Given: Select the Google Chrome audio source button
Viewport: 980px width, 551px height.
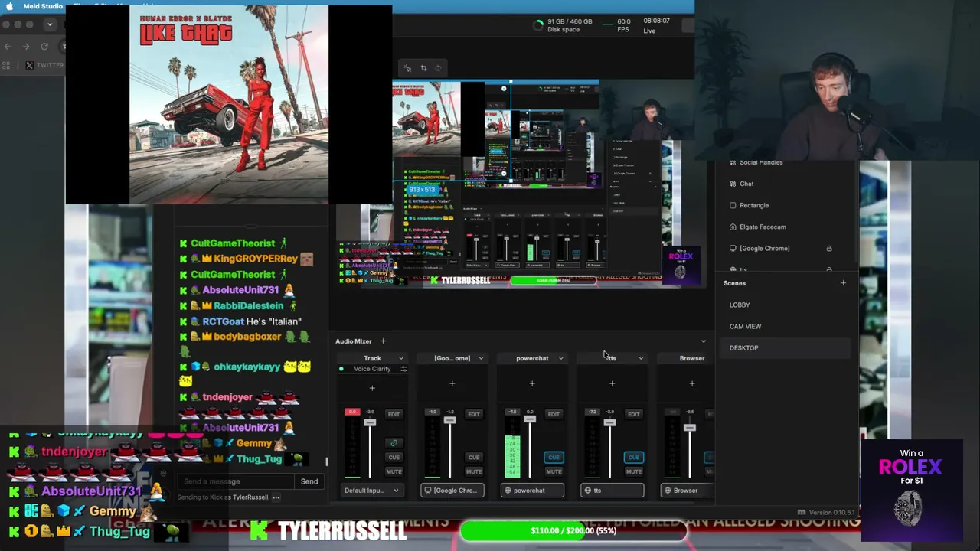Looking at the screenshot, I should (x=452, y=491).
